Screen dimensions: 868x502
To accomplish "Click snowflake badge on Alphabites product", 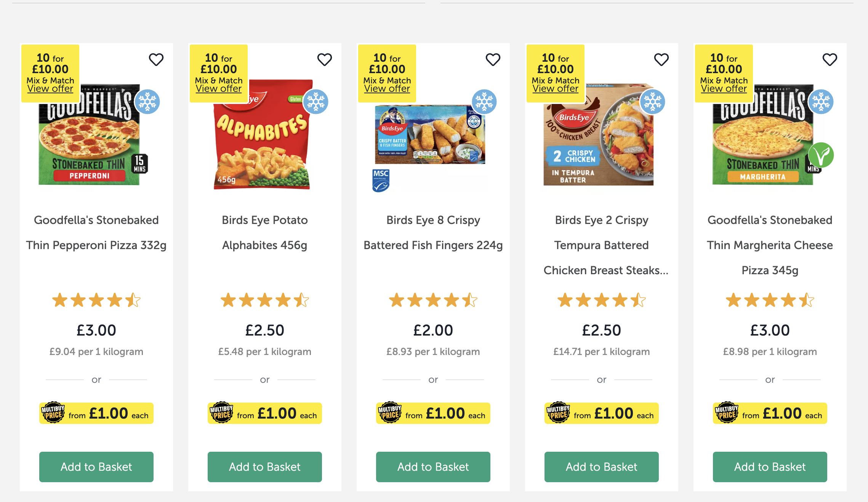I will (x=316, y=102).
